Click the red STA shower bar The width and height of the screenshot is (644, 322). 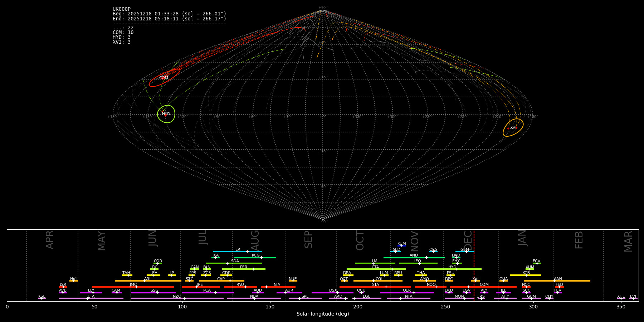click(x=375, y=287)
